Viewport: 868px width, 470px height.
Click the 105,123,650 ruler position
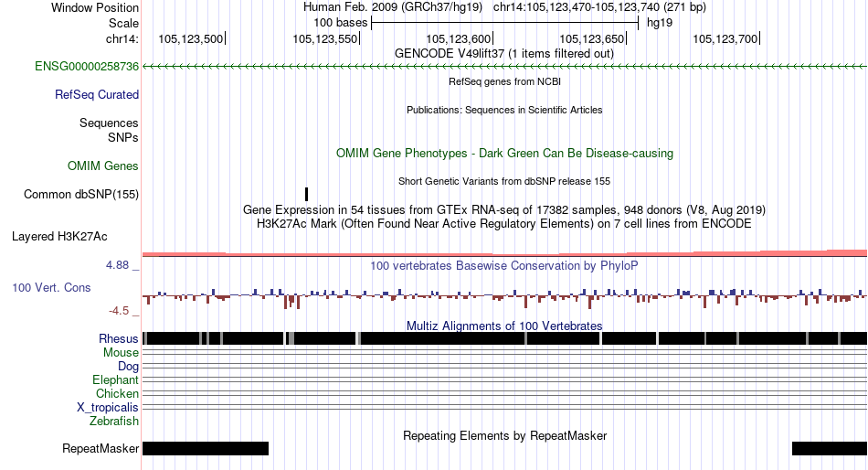point(592,38)
